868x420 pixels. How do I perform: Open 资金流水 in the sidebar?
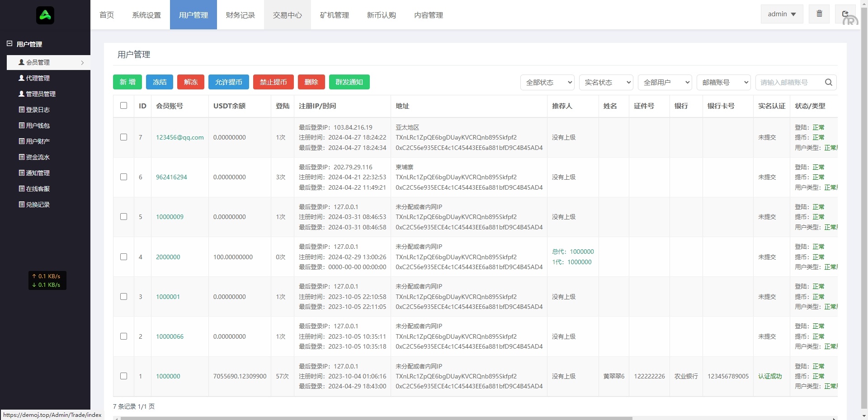pos(22,157)
